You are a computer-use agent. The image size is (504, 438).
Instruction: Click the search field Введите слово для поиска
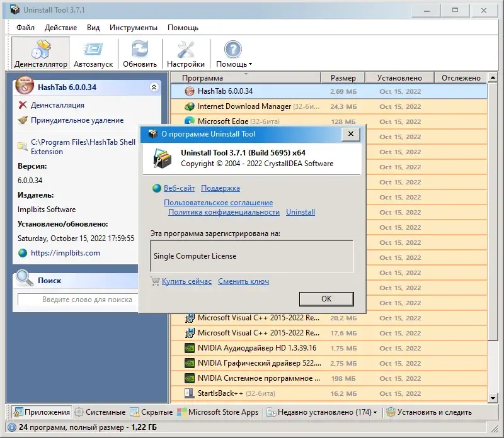78,300
